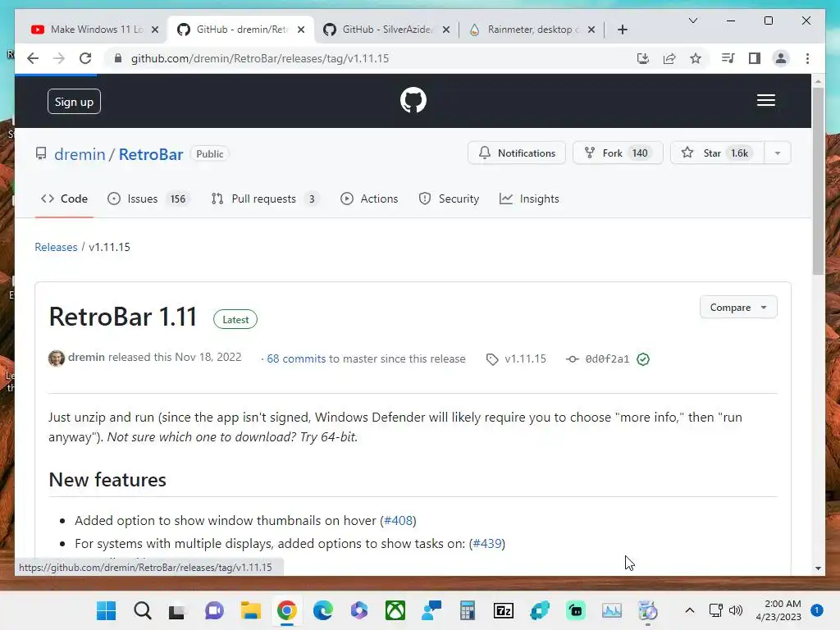
Task: Click the green verified commit check
Action: tap(643, 359)
